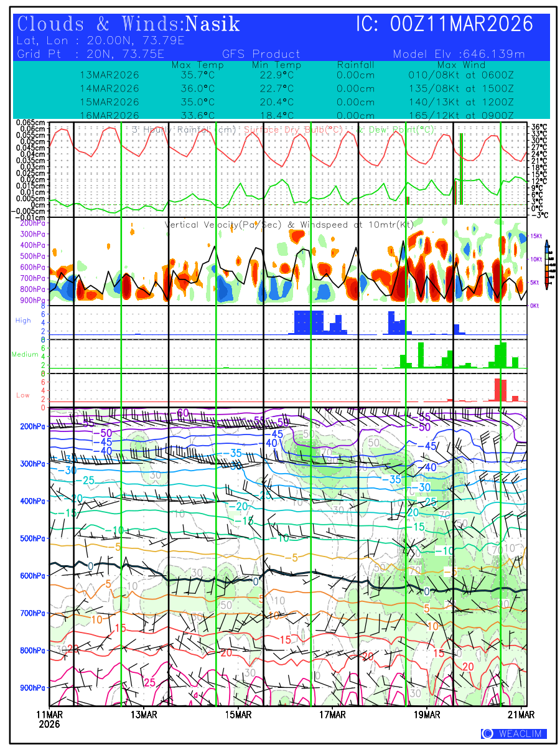The height and width of the screenshot is (747, 560).
Task: Click the copyright symbol in the WEACLIM badge
Action: click(488, 734)
